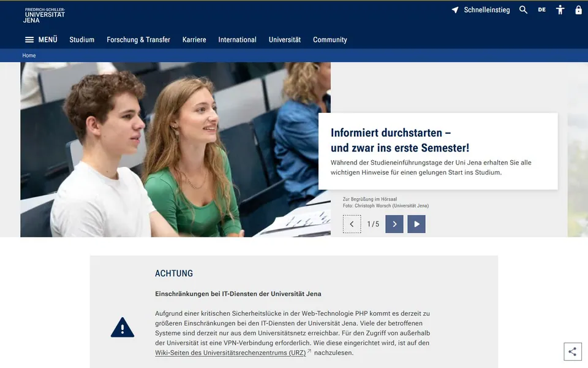
Task: Advance to the next carousel slide
Action: [394, 224]
